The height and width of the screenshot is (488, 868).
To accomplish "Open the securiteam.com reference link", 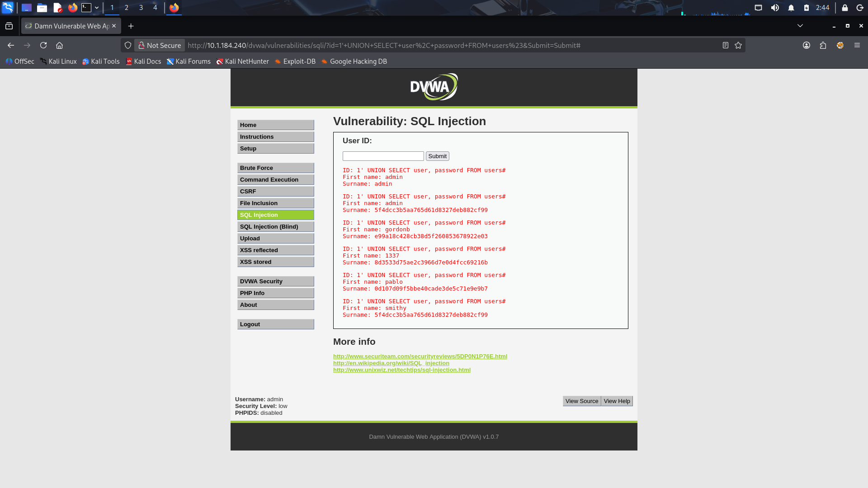I will pyautogui.click(x=420, y=357).
